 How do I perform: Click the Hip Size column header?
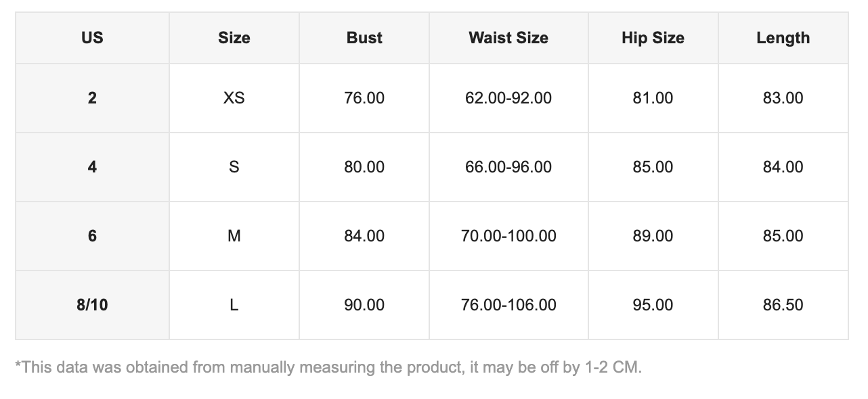click(653, 38)
